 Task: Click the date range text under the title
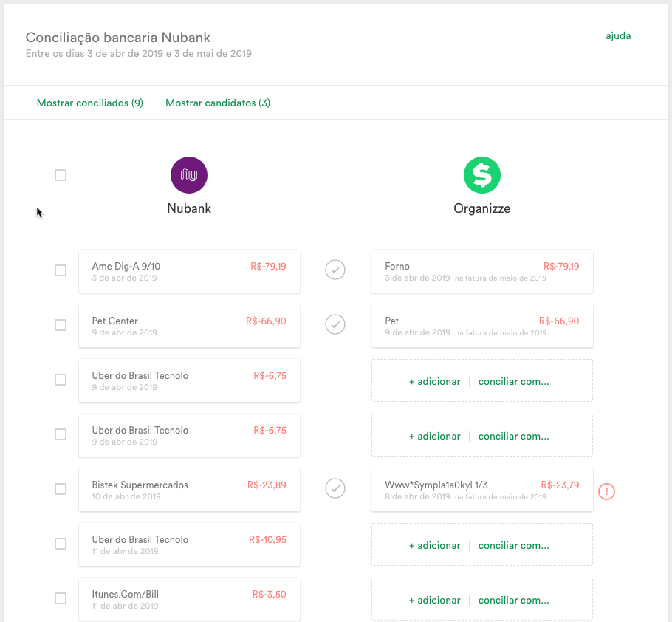pyautogui.click(x=138, y=54)
